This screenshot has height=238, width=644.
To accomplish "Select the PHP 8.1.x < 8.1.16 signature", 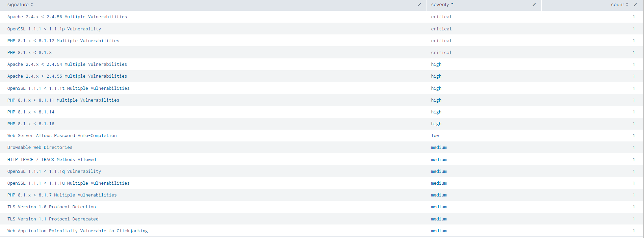I will tap(31, 124).
